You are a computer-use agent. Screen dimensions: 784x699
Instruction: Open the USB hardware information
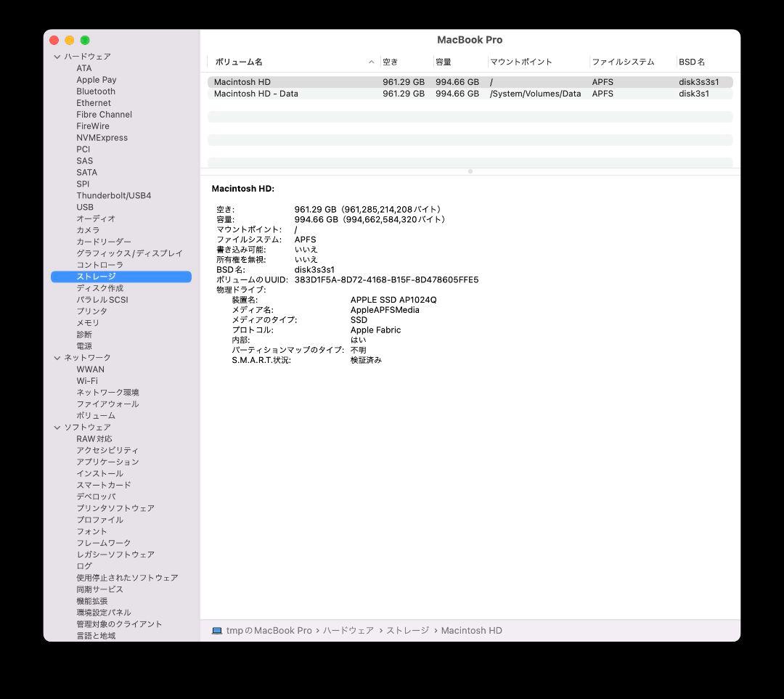tap(85, 207)
